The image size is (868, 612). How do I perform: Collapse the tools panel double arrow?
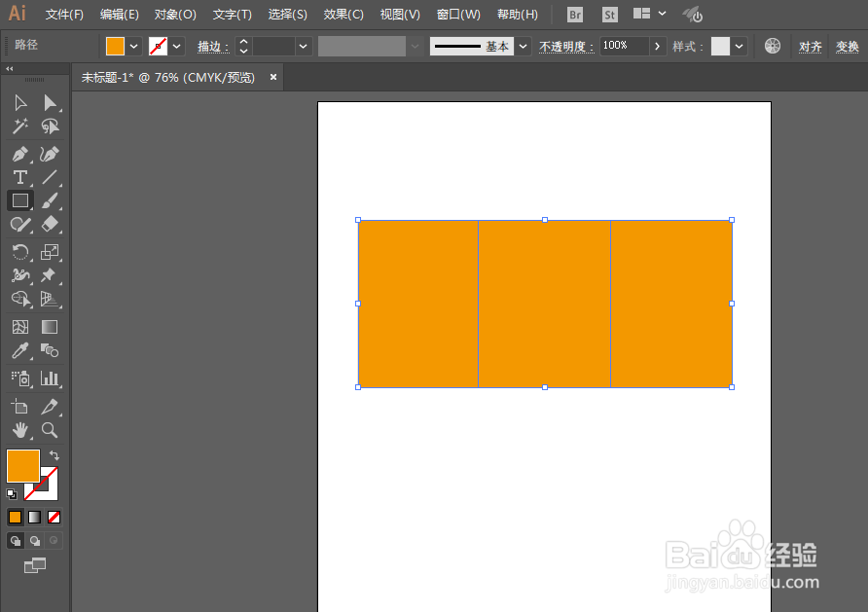pyautogui.click(x=10, y=69)
